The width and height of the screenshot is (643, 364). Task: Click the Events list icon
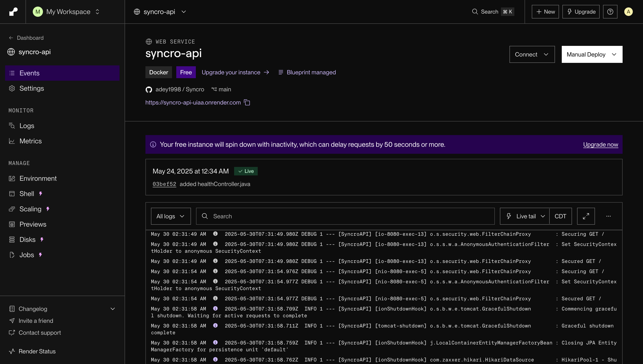pos(12,73)
